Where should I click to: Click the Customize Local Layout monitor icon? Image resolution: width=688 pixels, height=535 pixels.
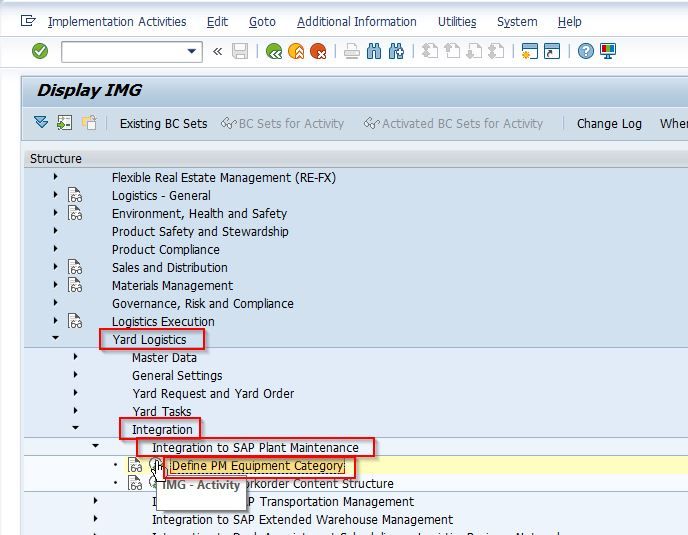click(608, 51)
